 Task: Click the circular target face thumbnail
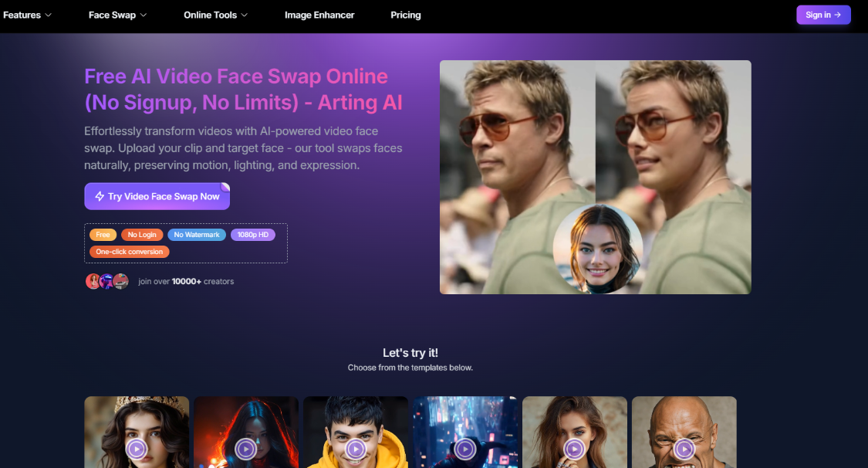pyautogui.click(x=597, y=249)
